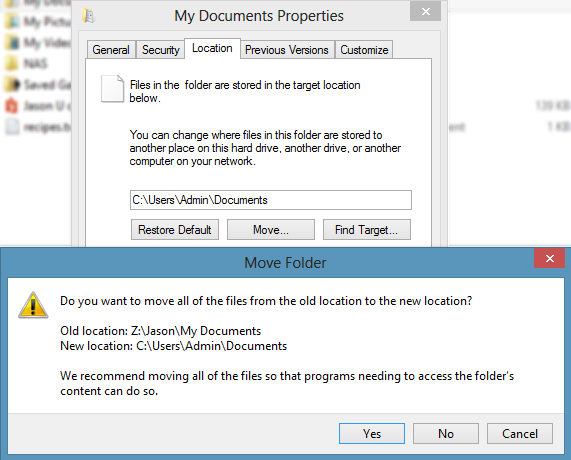Select the My Pictures folder icon in Explorer
571x460 pixels.
[x=12, y=22]
